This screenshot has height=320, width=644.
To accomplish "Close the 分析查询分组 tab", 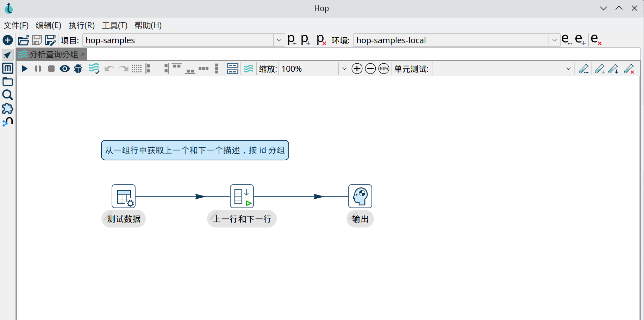I will coord(83,54).
